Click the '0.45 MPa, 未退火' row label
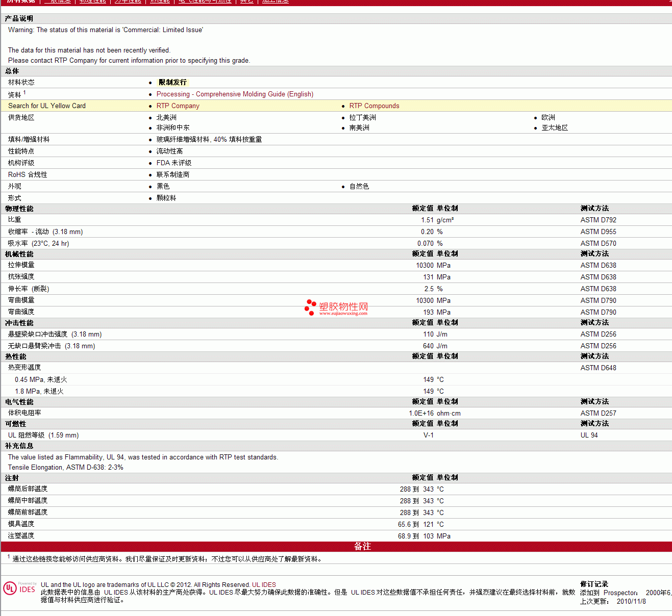The height and width of the screenshot is (616, 672). pos(41,379)
